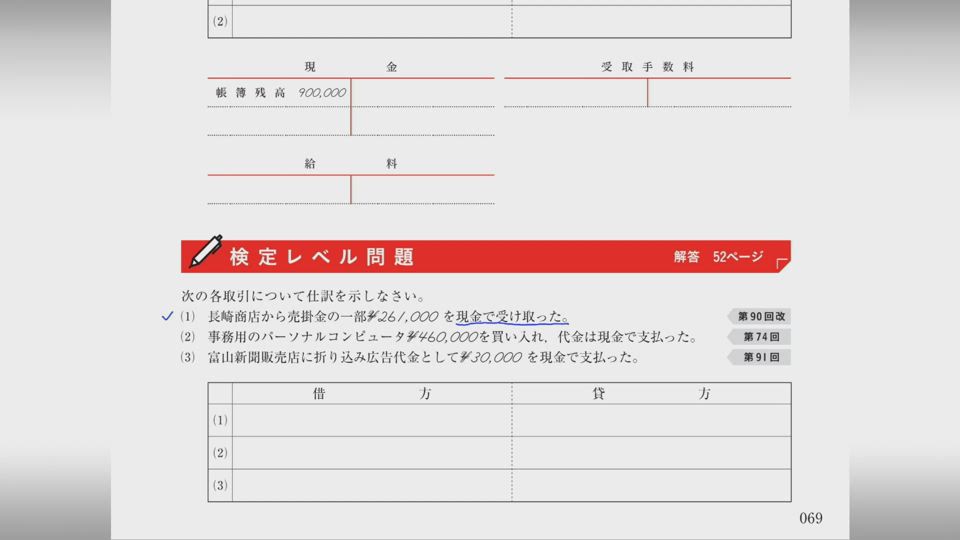The image size is (960, 540).
Task: Click the pencil icon in red banner
Action: pyautogui.click(x=205, y=253)
